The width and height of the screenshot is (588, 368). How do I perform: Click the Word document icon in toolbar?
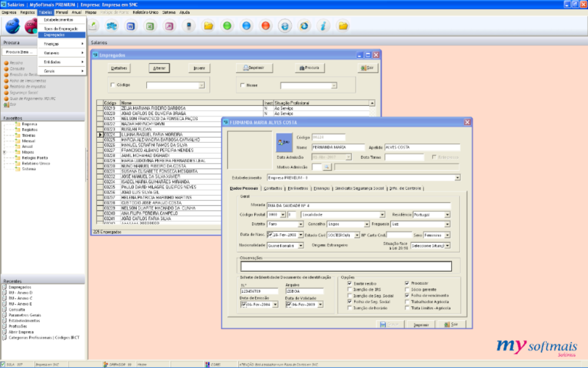coord(131,26)
